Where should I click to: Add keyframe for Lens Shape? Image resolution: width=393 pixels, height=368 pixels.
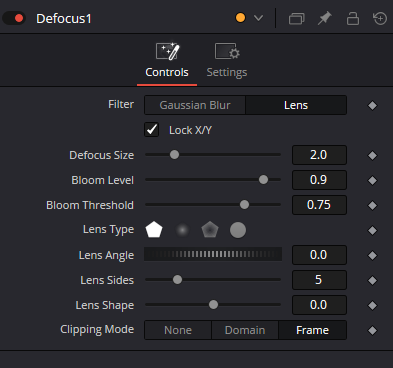(x=372, y=305)
